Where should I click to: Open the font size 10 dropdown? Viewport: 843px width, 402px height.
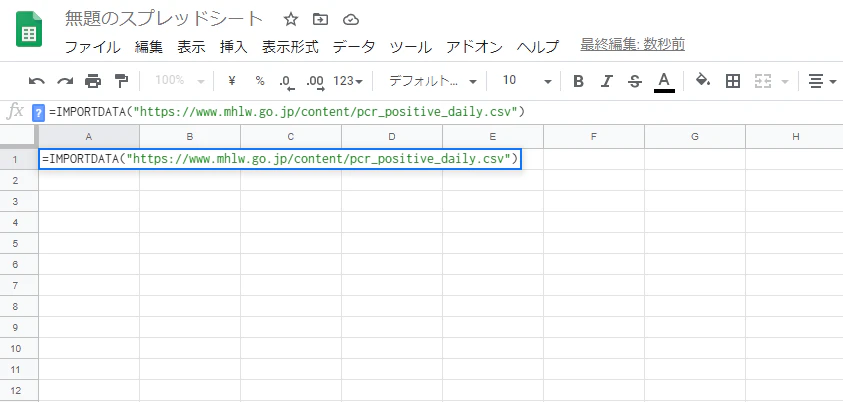[527, 81]
